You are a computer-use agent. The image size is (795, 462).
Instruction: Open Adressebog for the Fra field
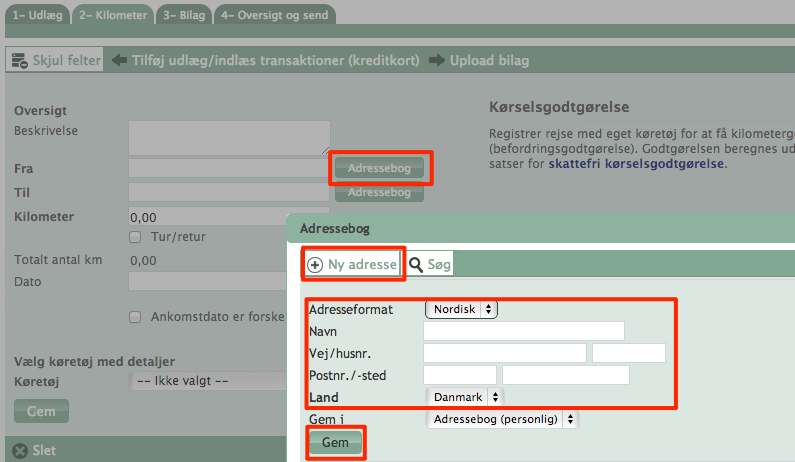coord(379,168)
